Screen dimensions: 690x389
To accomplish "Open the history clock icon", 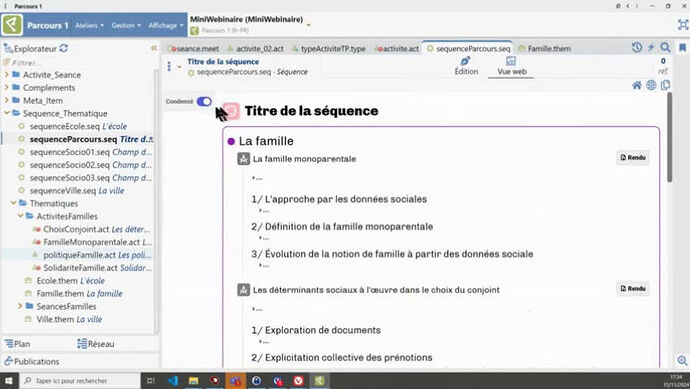I will coord(637,48).
